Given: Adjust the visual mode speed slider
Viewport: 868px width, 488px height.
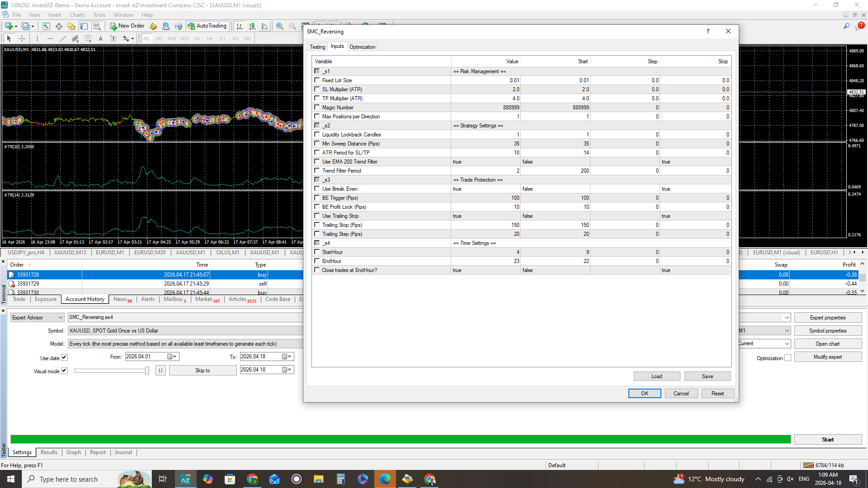Looking at the screenshot, I should [x=147, y=371].
